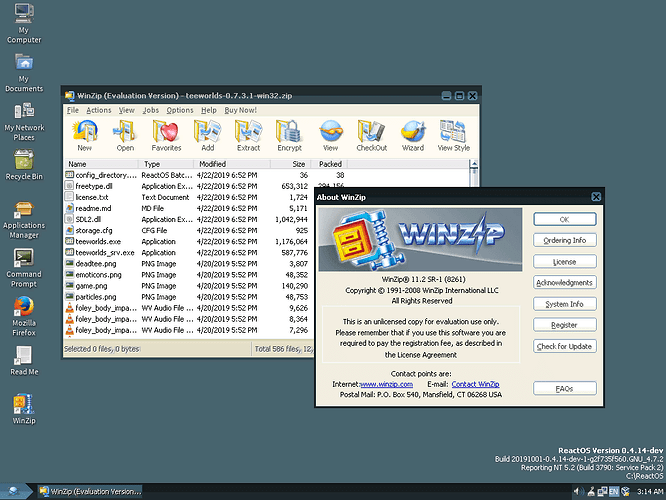The image size is (666, 500).
Task: Sort by the Packed column header
Action: click(330, 164)
